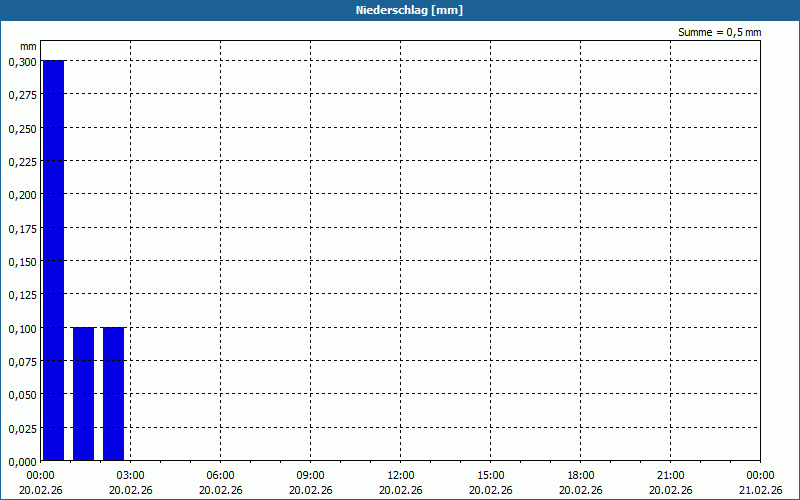Click the 03:00 time axis label

[x=131, y=476]
